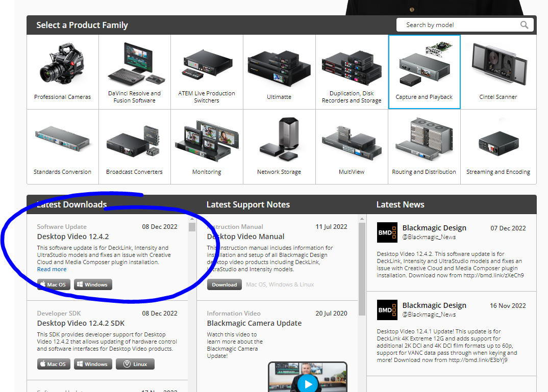Open the Professional Cameras product family
This screenshot has height=392, width=548.
click(x=63, y=72)
